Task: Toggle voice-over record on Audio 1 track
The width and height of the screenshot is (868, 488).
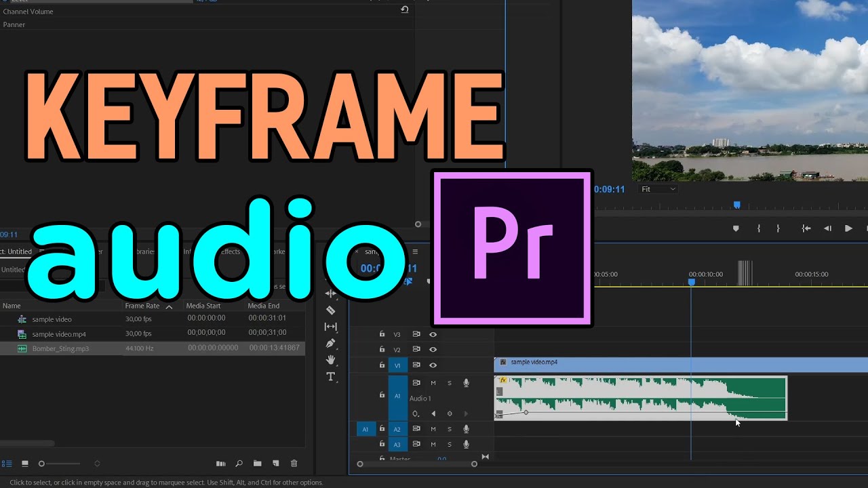Action: [x=466, y=383]
